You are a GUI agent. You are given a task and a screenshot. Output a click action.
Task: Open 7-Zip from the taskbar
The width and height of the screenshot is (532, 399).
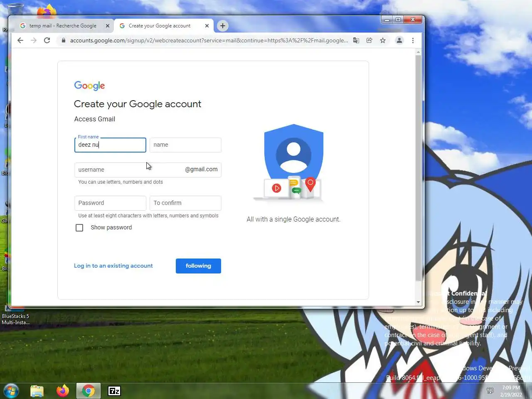pos(114,391)
